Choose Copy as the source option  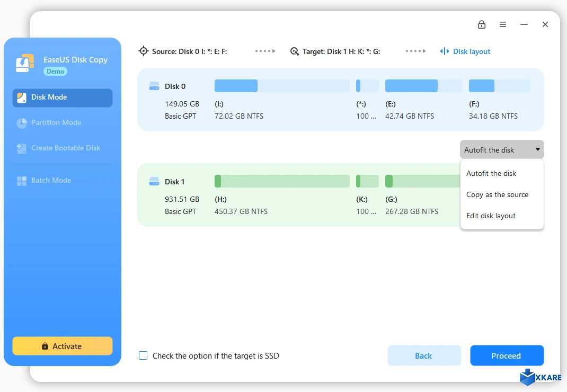click(502, 194)
